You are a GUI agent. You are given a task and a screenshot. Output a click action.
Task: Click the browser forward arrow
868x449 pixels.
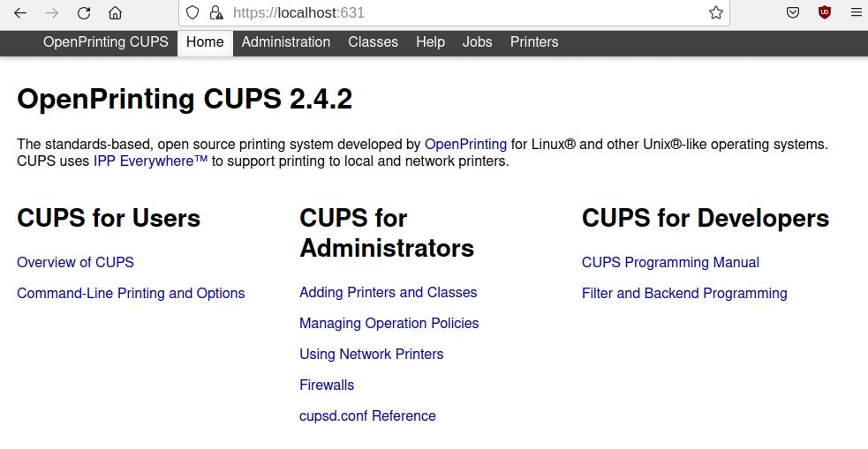[x=52, y=12]
